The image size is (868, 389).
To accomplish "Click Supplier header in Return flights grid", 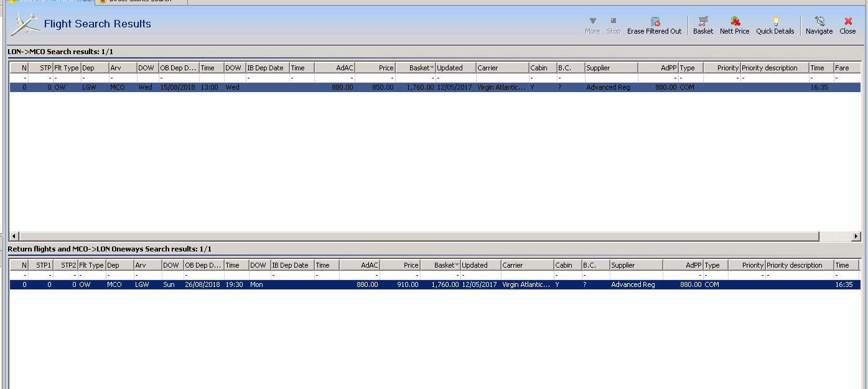I will click(x=636, y=265).
